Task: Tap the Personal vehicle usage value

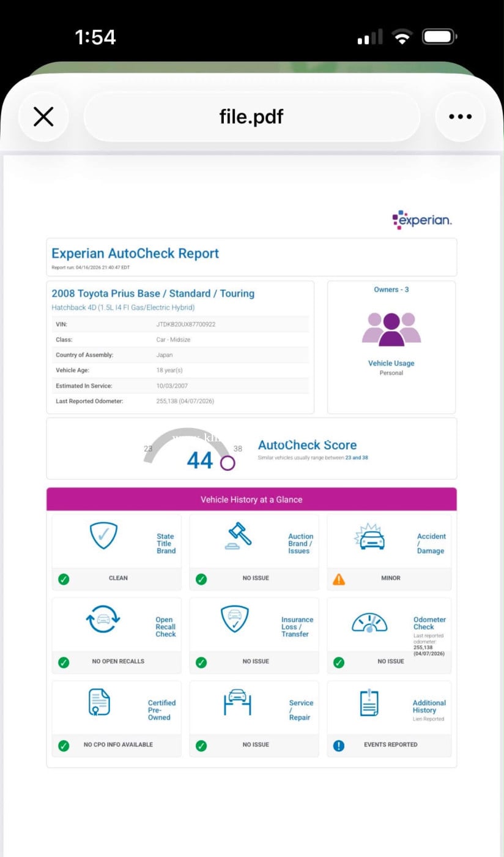Action: (391, 373)
